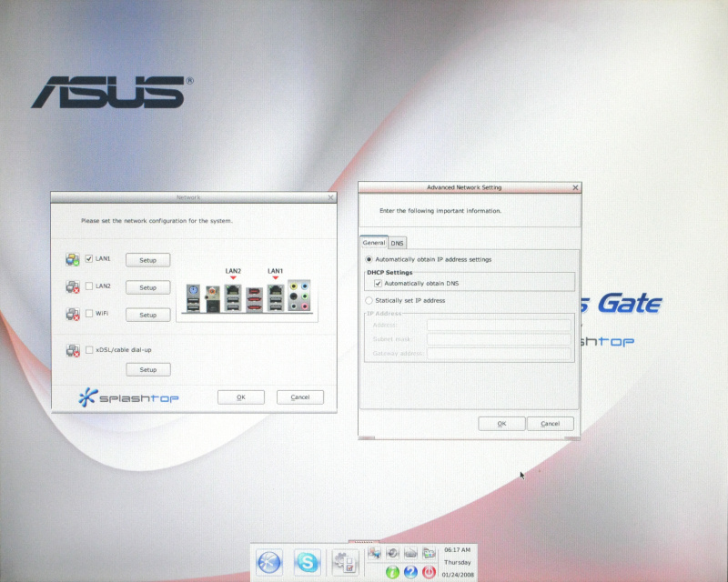The height and width of the screenshot is (582, 728).
Task: Click the red power button icon
Action: pyautogui.click(x=429, y=572)
